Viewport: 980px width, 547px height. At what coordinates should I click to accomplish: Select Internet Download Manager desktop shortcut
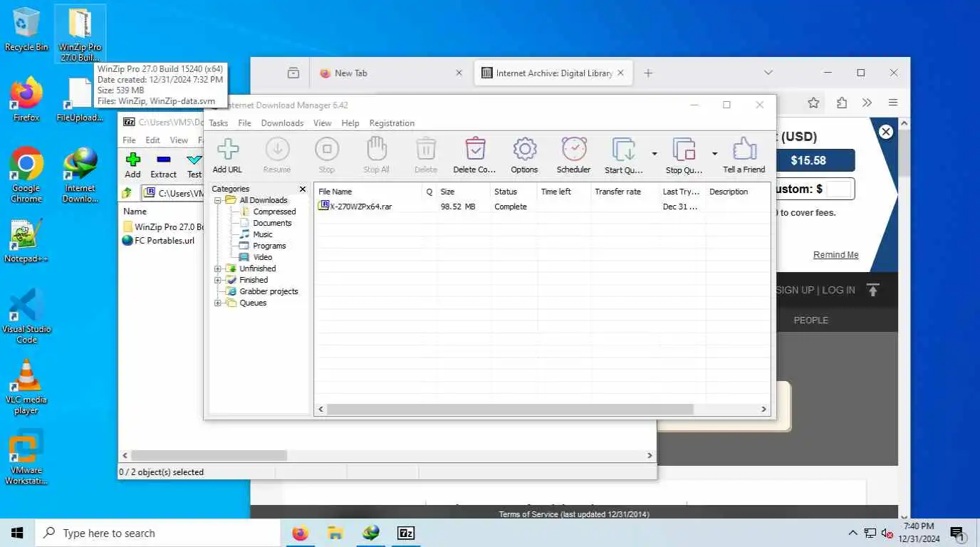click(80, 174)
